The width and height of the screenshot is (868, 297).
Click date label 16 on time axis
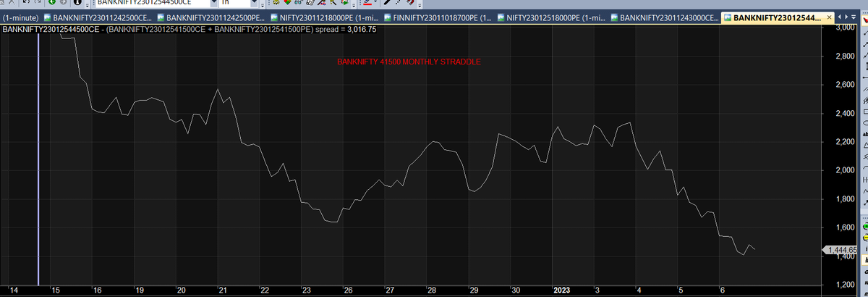[x=97, y=290]
